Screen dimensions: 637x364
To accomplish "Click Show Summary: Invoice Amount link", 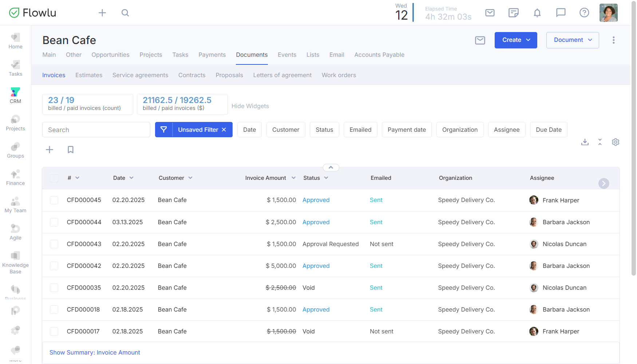I will 95,352.
